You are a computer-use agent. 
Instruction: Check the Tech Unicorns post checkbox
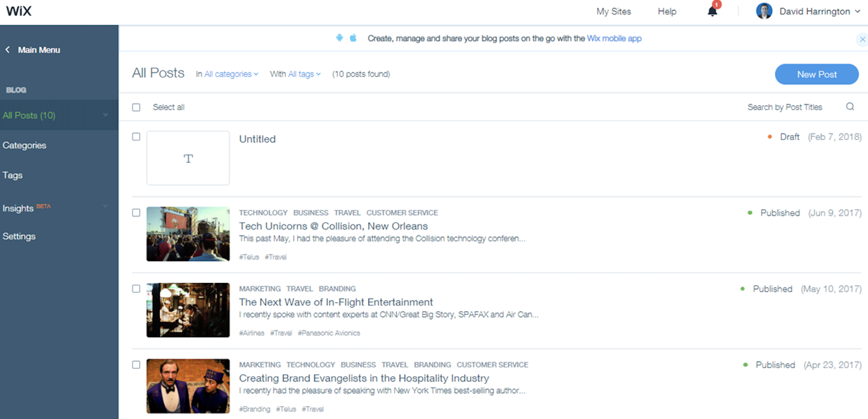pyautogui.click(x=136, y=213)
